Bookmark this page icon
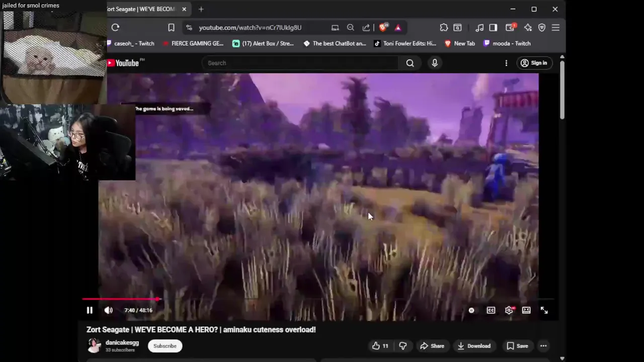Viewport: 644px width, 362px height. [x=171, y=28]
